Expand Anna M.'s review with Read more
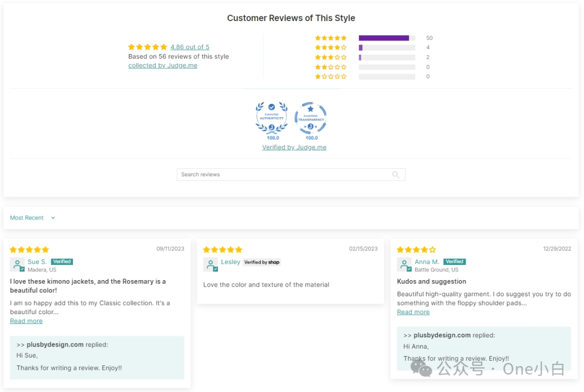584x392 pixels. click(x=413, y=311)
